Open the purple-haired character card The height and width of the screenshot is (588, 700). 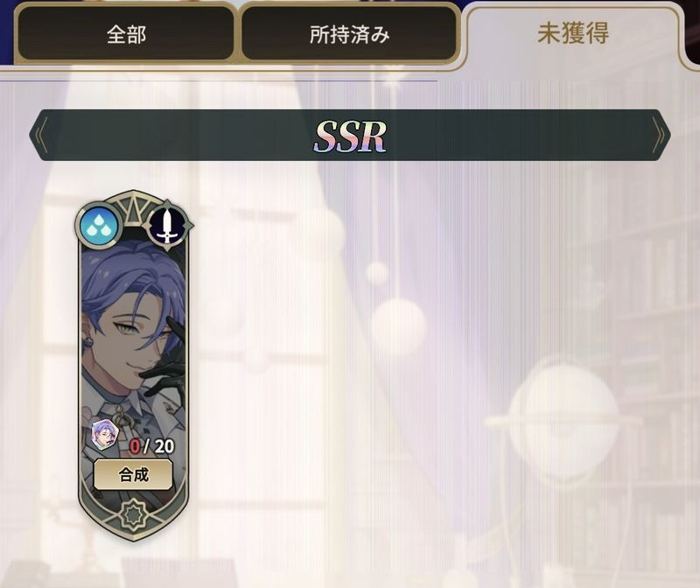coord(134,365)
